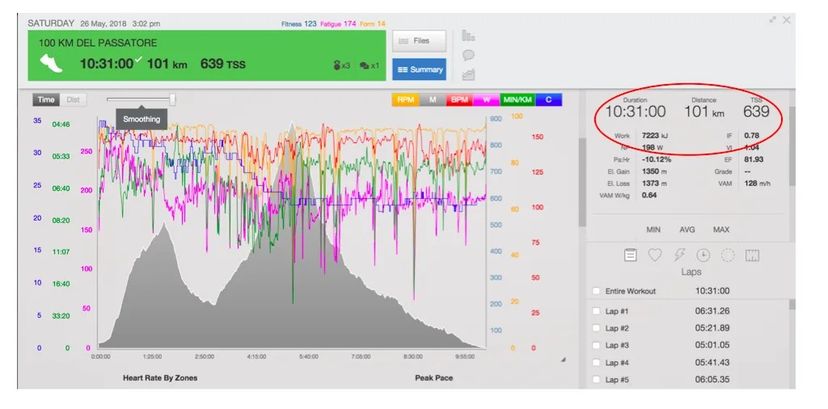Viewport: 828px width, 409px height.
Task: Select the Laps list icon
Action: [x=630, y=255]
